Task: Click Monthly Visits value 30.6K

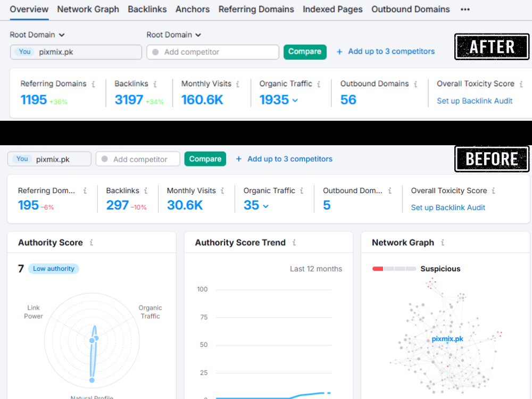Action: pyautogui.click(x=185, y=205)
